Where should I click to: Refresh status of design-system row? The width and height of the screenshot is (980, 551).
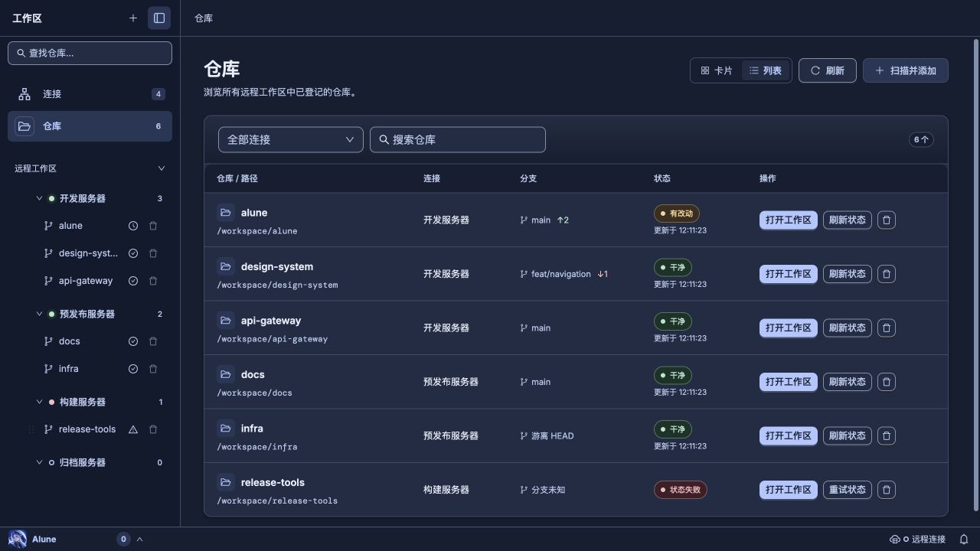coord(848,274)
